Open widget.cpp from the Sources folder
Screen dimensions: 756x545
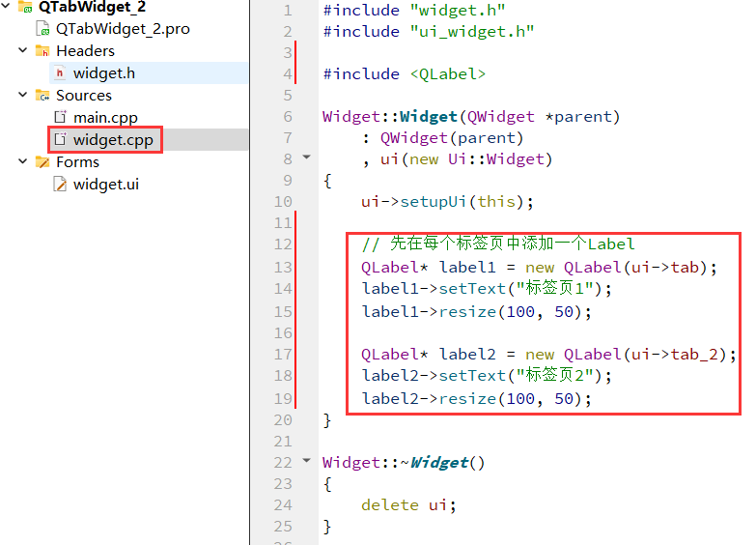coord(113,140)
